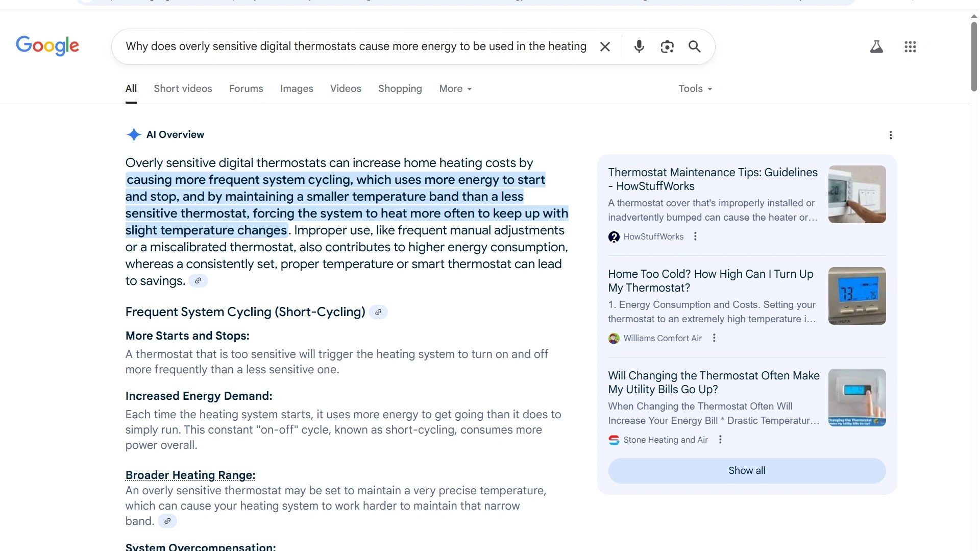Click the page vertical scrollbar thumb

coord(974,56)
